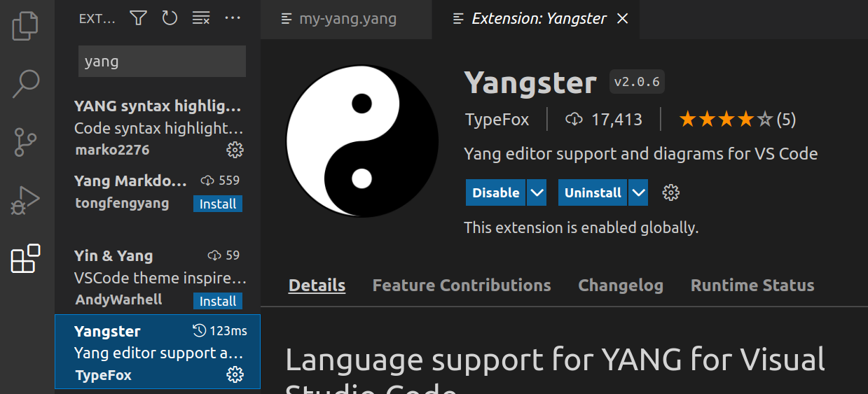Open the Runtime Status tab
Viewport: 868px width, 394px height.
click(752, 286)
